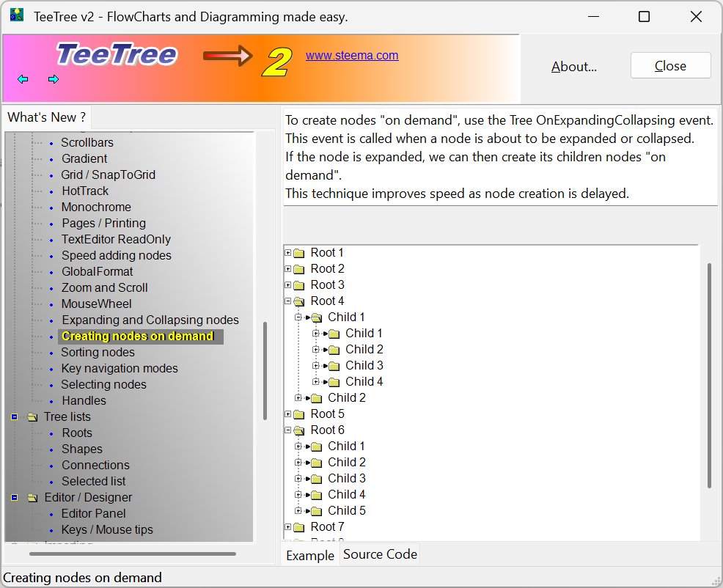The width and height of the screenshot is (723, 588).
Task: Select the Connections topic
Action: pos(95,466)
